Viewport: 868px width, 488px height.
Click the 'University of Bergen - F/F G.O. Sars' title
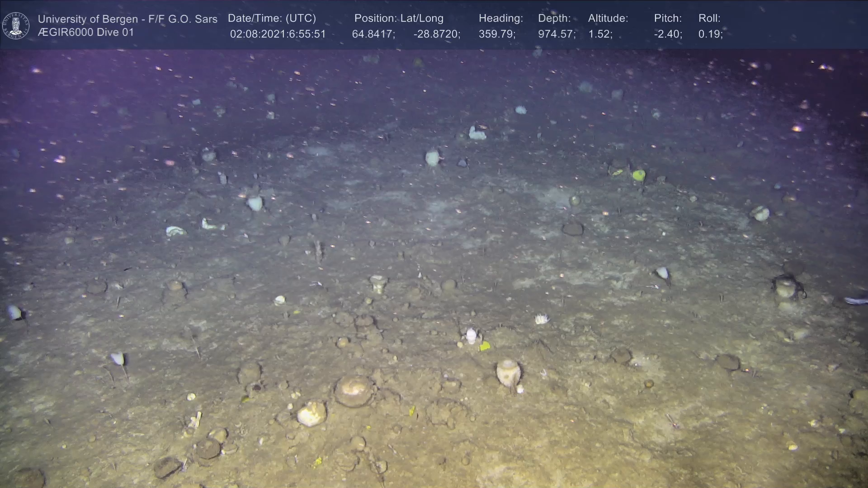pyautogui.click(x=127, y=19)
